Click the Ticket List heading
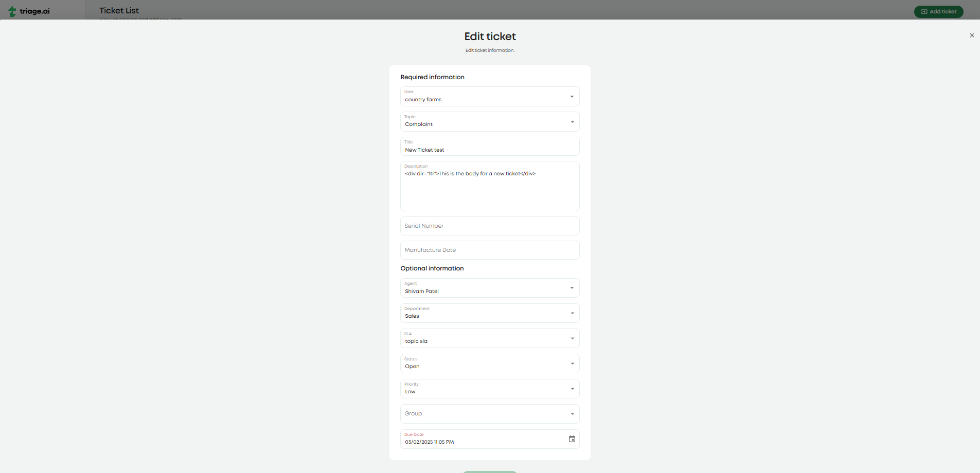 pyautogui.click(x=118, y=10)
